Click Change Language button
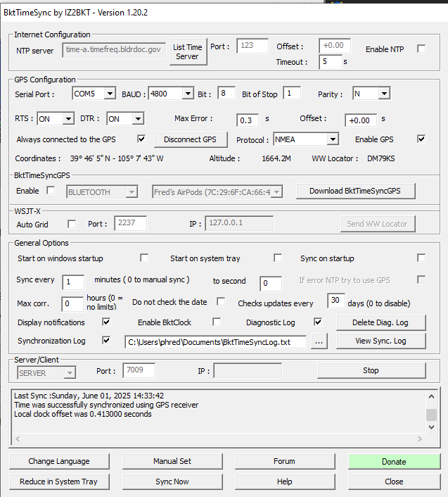Viewport: 448px width, 497px height. pyautogui.click(x=59, y=461)
